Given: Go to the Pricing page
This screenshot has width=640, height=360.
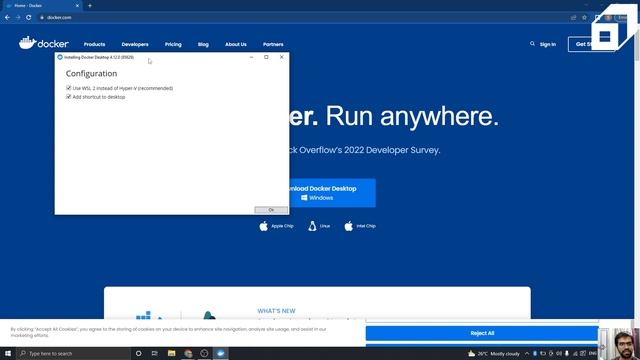Looking at the screenshot, I should pyautogui.click(x=173, y=44).
